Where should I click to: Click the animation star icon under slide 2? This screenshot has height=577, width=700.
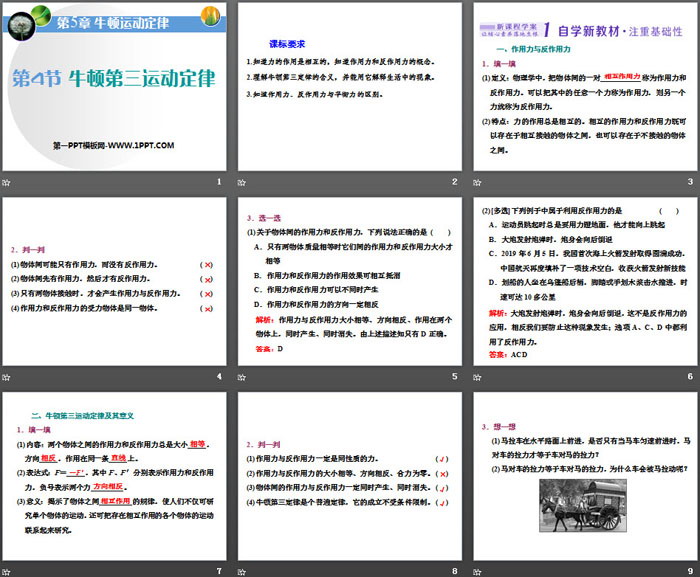pyautogui.click(x=241, y=181)
